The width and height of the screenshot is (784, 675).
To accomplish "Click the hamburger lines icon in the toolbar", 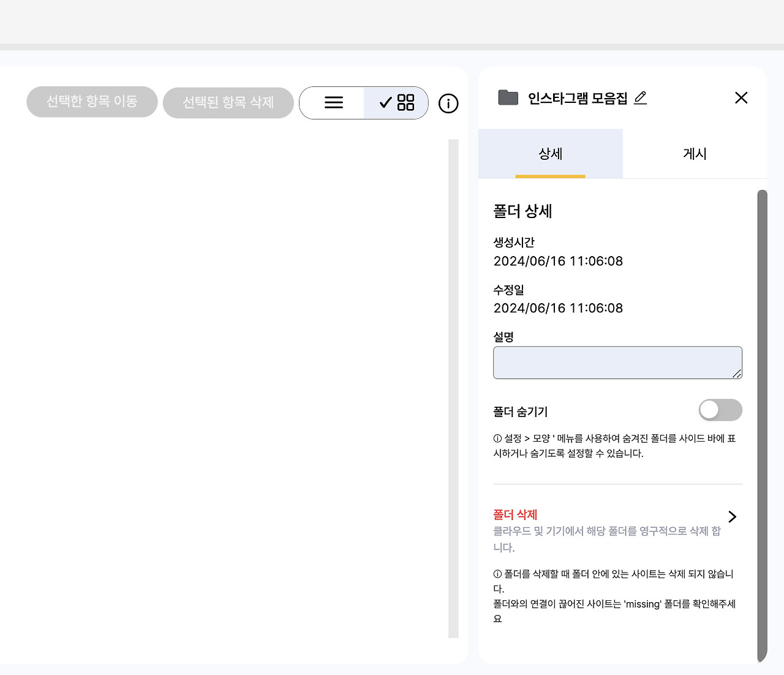I will [x=333, y=103].
